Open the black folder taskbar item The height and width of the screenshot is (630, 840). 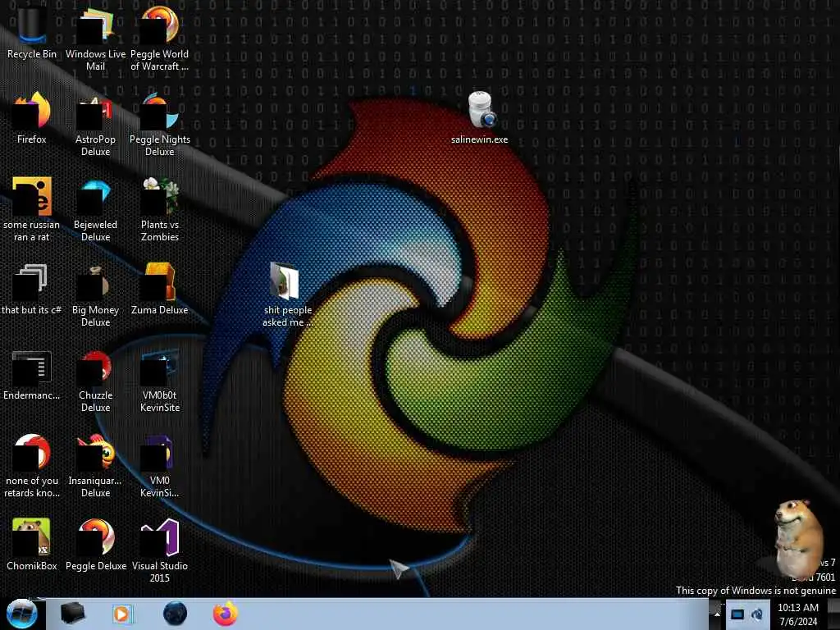(72, 614)
